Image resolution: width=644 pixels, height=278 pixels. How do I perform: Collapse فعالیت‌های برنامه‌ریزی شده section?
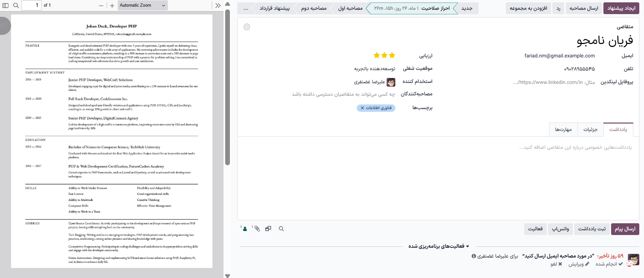[439, 246]
